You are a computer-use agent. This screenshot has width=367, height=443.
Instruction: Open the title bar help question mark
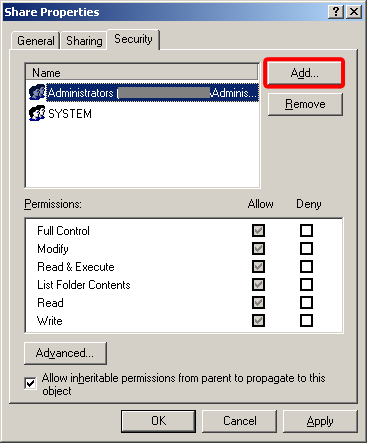336,12
